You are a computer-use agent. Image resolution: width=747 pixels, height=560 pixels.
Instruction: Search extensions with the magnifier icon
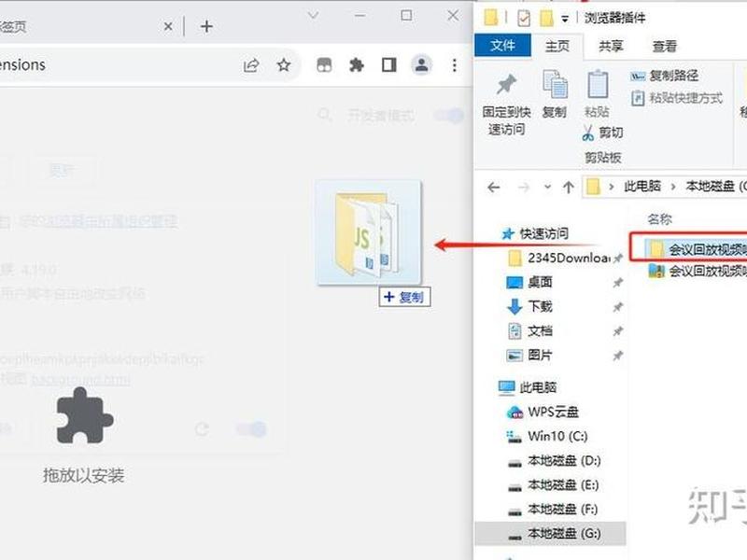point(325,115)
